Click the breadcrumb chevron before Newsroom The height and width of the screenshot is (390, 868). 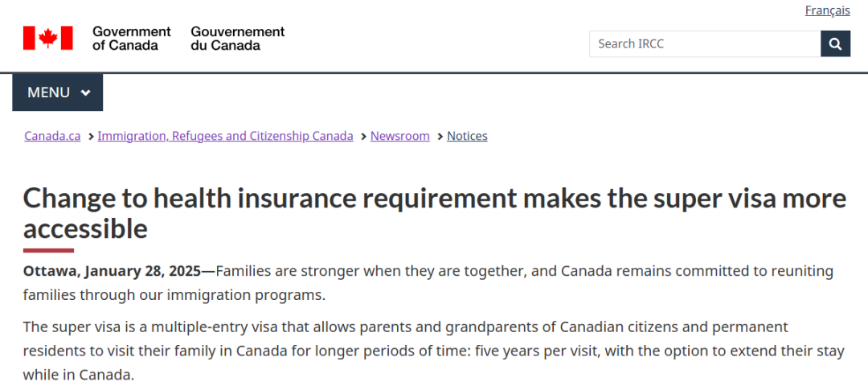click(x=363, y=136)
